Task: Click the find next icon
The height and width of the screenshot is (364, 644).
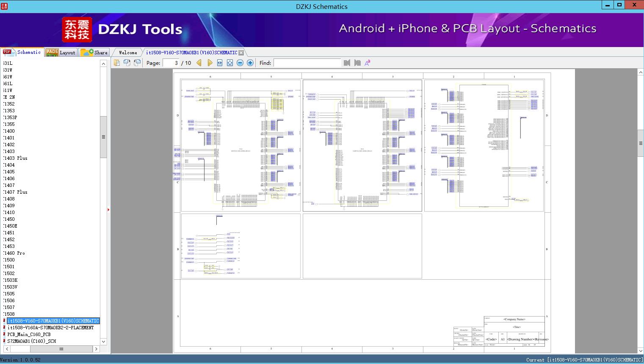Action: (357, 63)
